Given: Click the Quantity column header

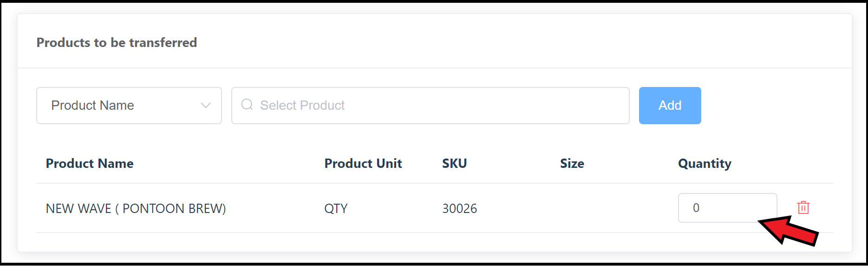Looking at the screenshot, I should tap(704, 164).
